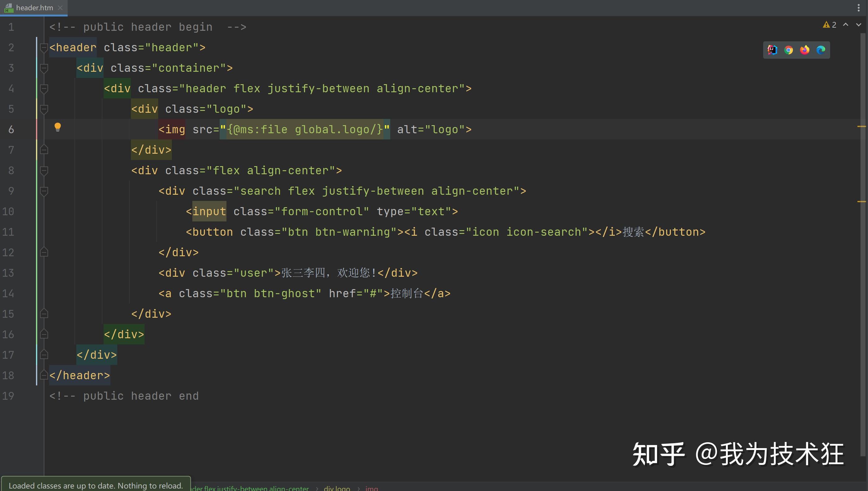Collapse the header element fold on line 2
The height and width of the screenshot is (491, 868).
(x=43, y=48)
